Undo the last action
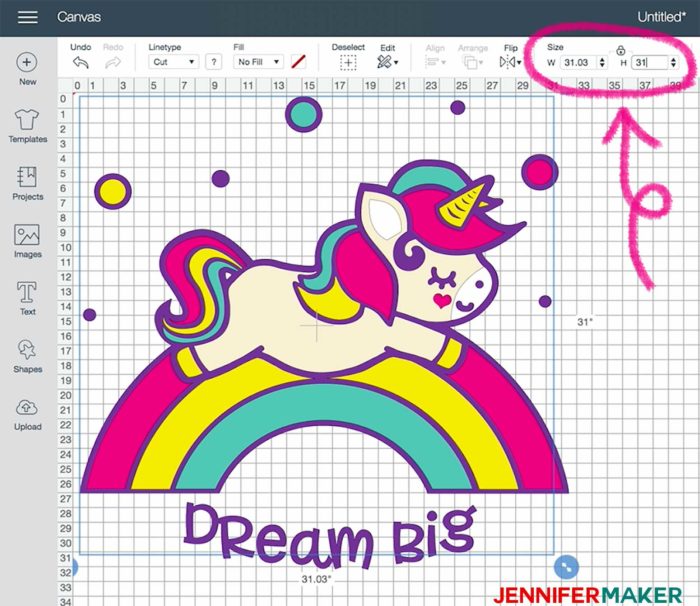Screen dimensions: 700x606 pos(81,63)
